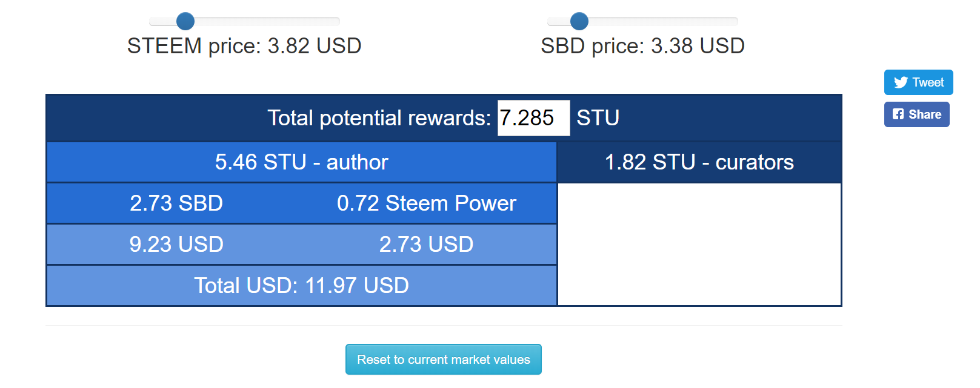
Task: Click the SBD price slider track
Action: [642, 21]
